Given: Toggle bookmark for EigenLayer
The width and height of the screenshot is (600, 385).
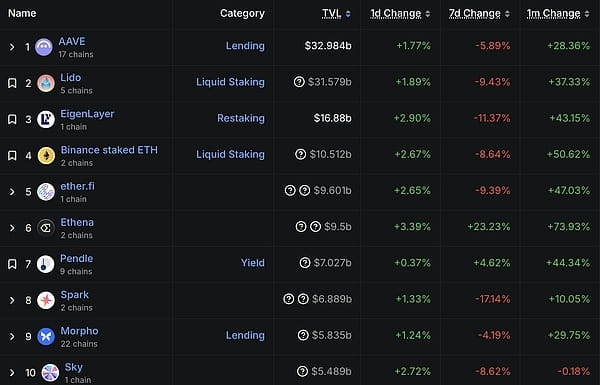Looking at the screenshot, I should pyautogui.click(x=12, y=119).
